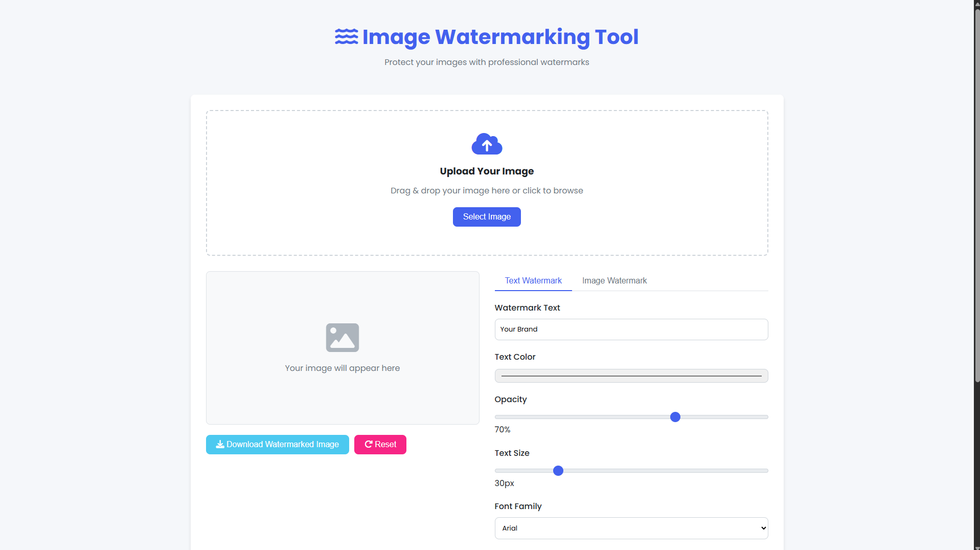Viewport: 980px width, 550px height.
Task: Click the Text Size slider handle
Action: tap(558, 471)
